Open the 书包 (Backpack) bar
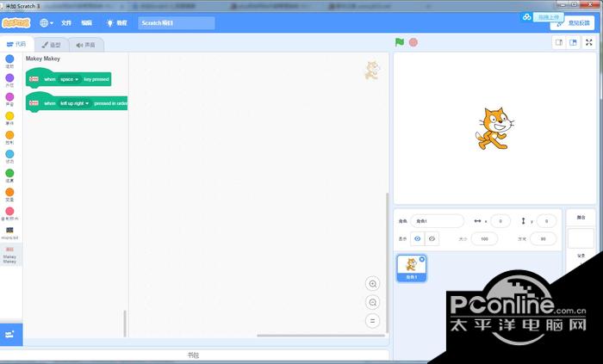This screenshot has width=603, height=364. pos(194,355)
